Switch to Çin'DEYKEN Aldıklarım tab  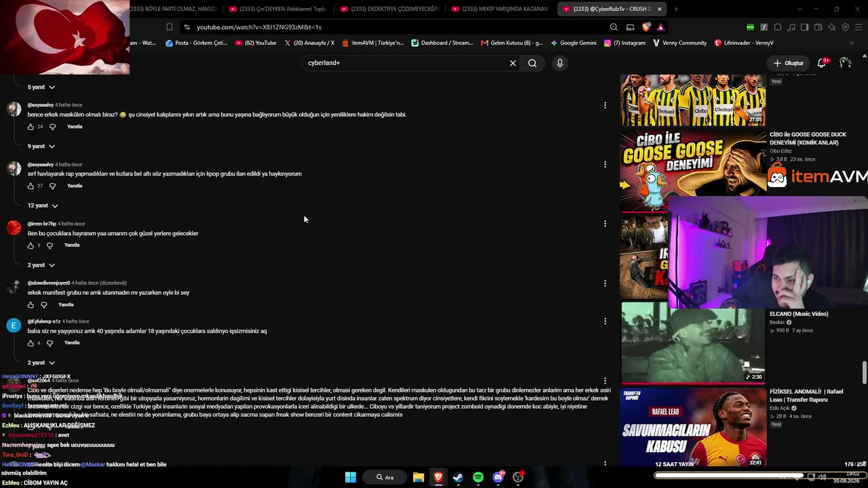[x=277, y=9]
